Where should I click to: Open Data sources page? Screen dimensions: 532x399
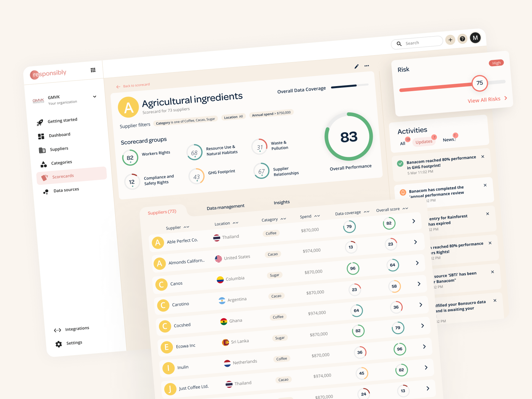coord(66,190)
